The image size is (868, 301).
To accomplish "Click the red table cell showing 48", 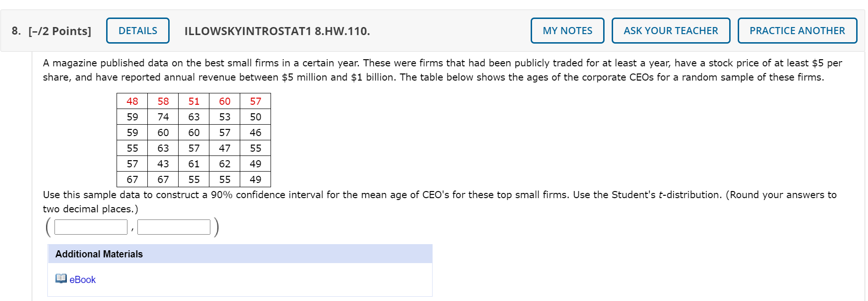I will pos(132,101).
